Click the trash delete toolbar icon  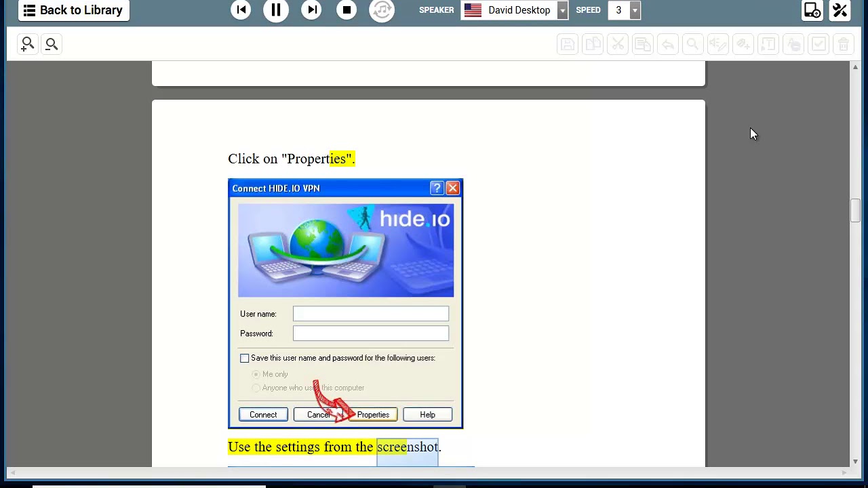(x=844, y=45)
